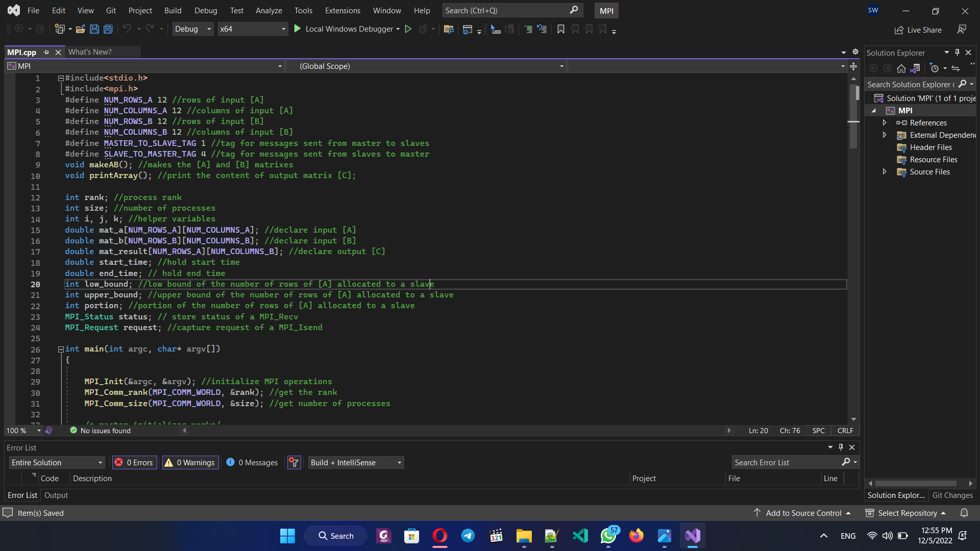
Task: Click the comment selected lines icon
Action: coord(528,29)
